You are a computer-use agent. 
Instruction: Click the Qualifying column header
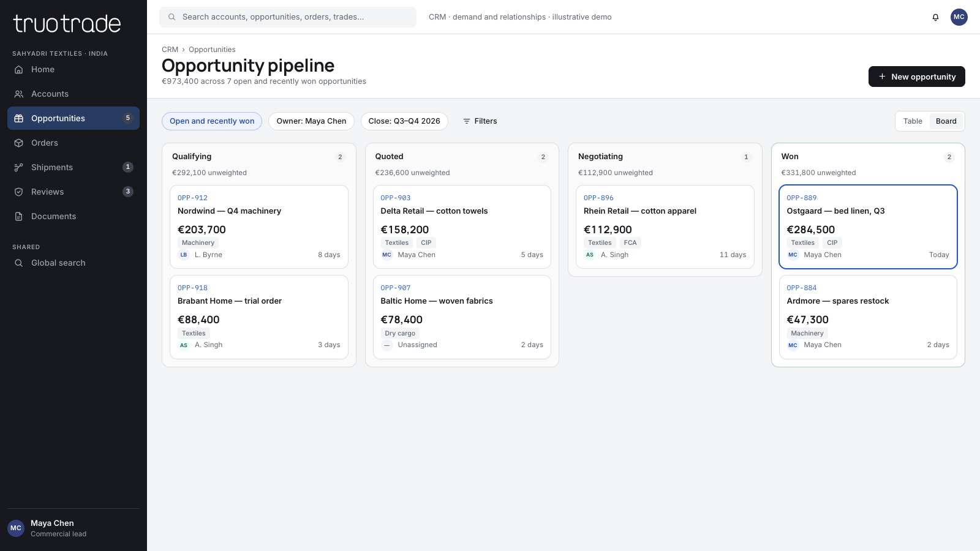pyautogui.click(x=192, y=157)
